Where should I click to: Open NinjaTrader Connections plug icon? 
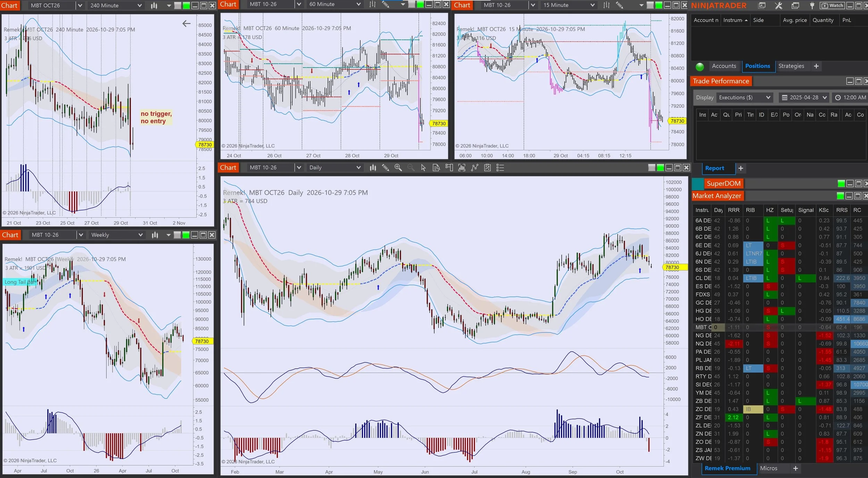click(x=812, y=6)
